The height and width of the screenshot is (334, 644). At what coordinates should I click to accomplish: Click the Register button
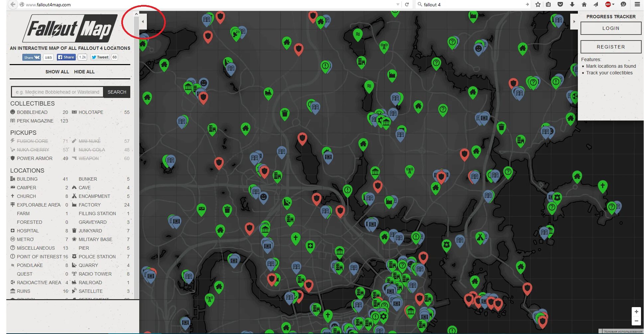click(611, 47)
